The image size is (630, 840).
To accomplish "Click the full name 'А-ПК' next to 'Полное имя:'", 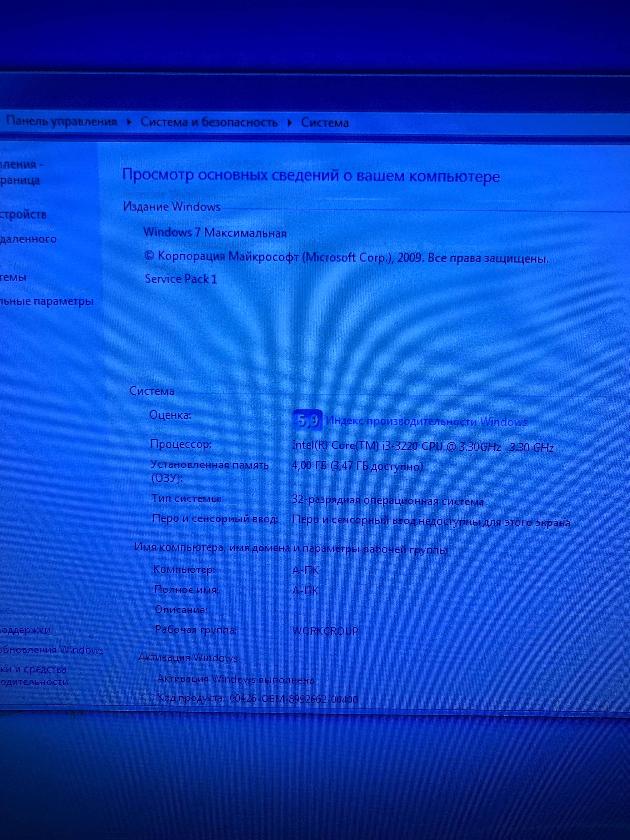I will tap(305, 590).
